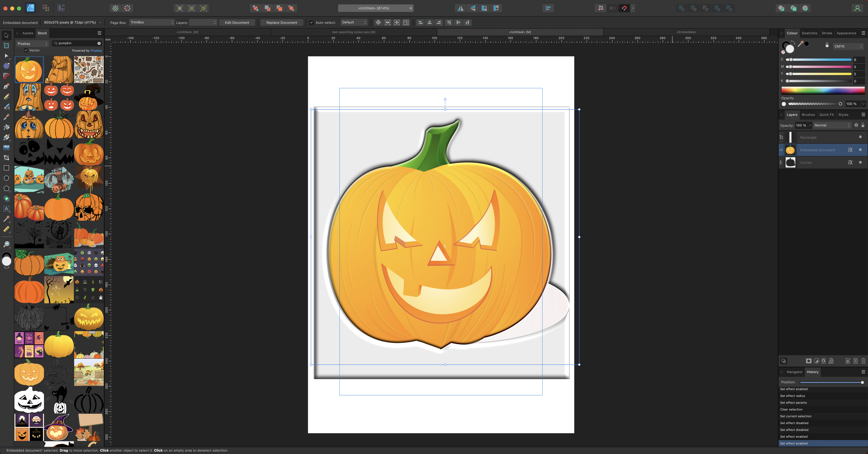
Task: Expand the Colour opacity 100% dropdown arrow
Action: tap(863, 104)
